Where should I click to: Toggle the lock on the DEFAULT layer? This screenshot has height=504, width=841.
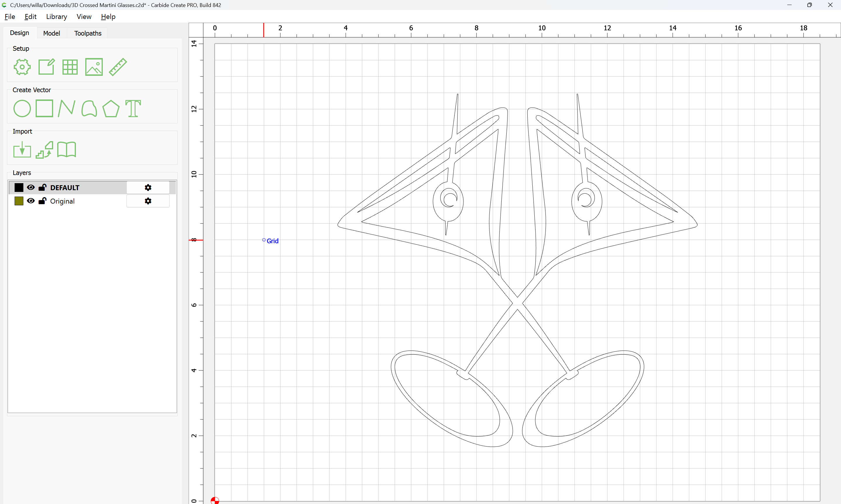(x=43, y=188)
